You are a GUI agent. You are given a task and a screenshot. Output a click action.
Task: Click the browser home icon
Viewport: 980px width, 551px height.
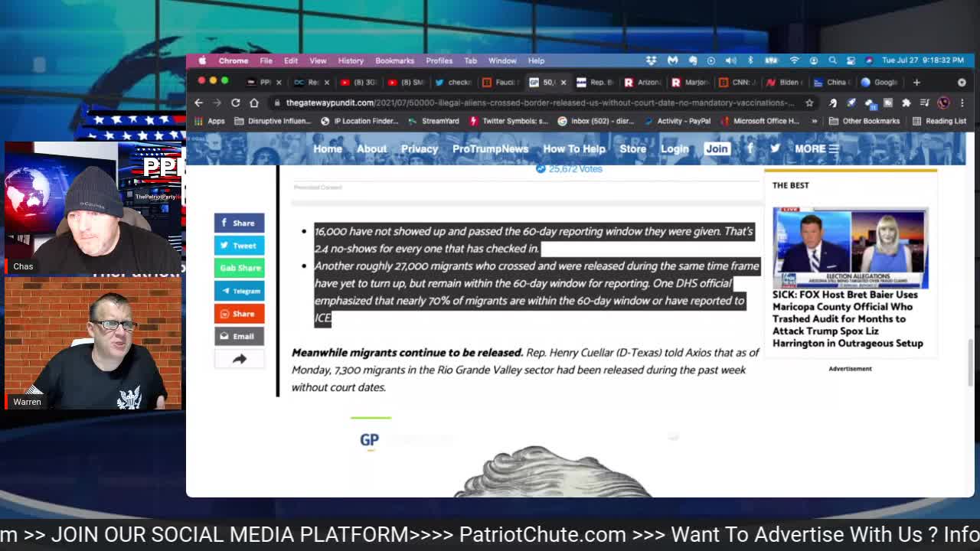[x=254, y=103]
